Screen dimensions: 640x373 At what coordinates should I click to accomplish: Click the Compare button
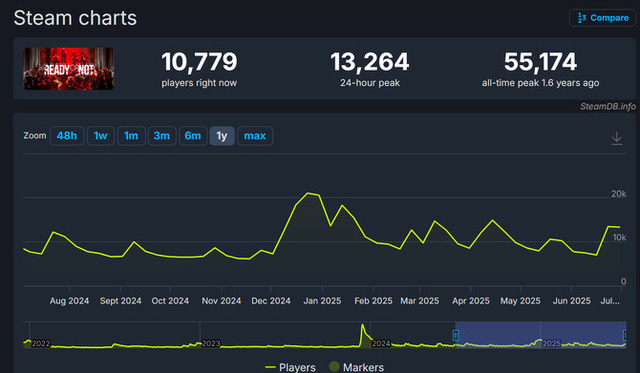pos(602,18)
